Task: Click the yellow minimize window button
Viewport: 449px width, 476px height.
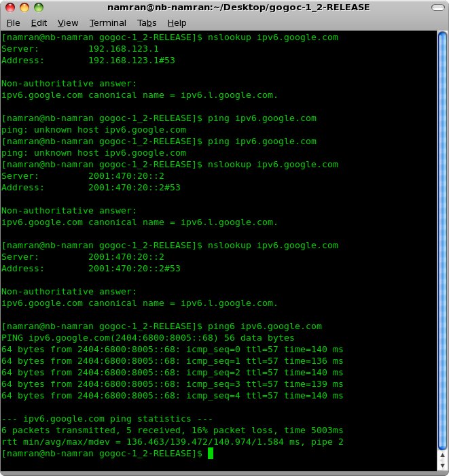Action: [x=24, y=7]
